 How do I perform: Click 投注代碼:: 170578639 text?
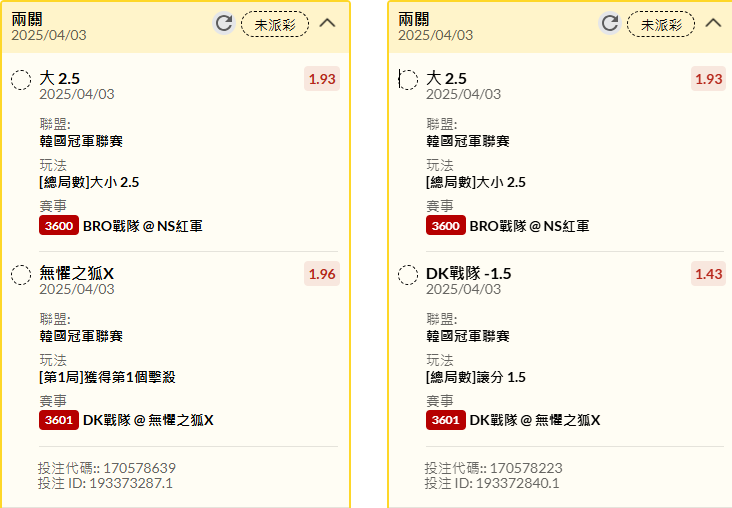tap(107, 468)
